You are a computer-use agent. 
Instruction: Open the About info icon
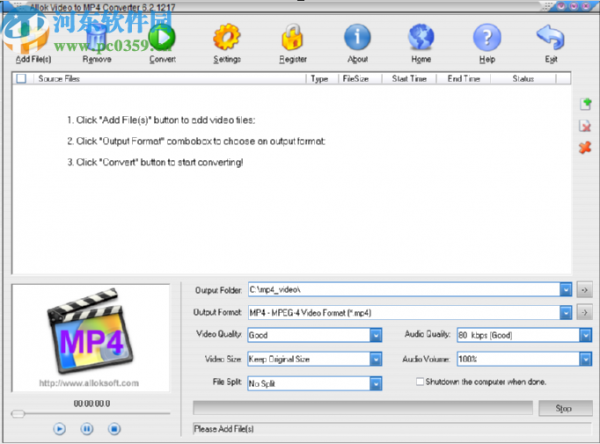(x=357, y=37)
